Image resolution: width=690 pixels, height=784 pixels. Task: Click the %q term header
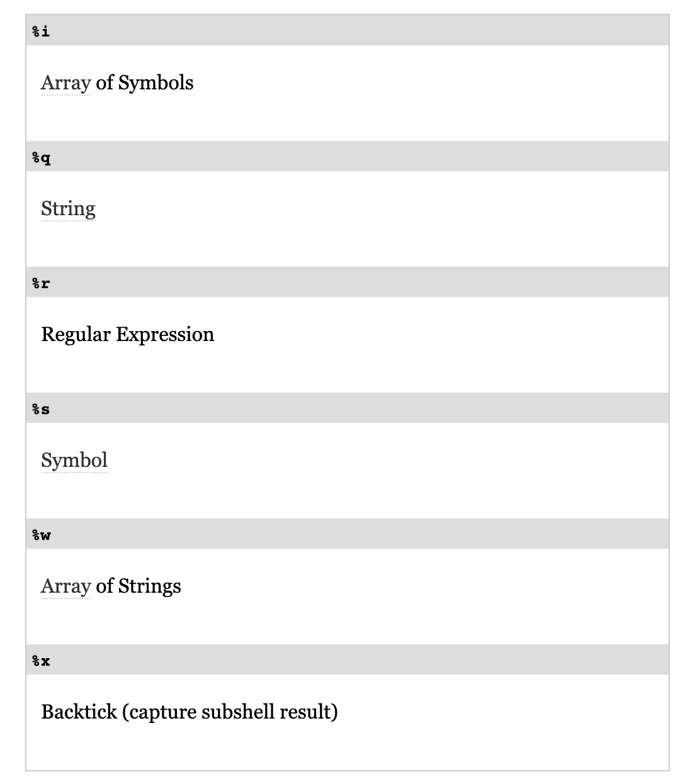[x=42, y=157]
